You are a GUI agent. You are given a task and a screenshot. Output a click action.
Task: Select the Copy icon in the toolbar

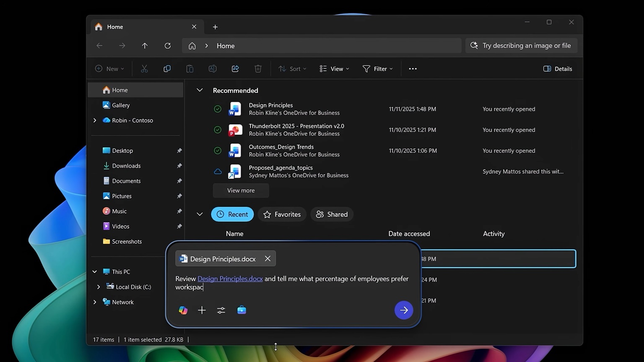click(x=167, y=68)
